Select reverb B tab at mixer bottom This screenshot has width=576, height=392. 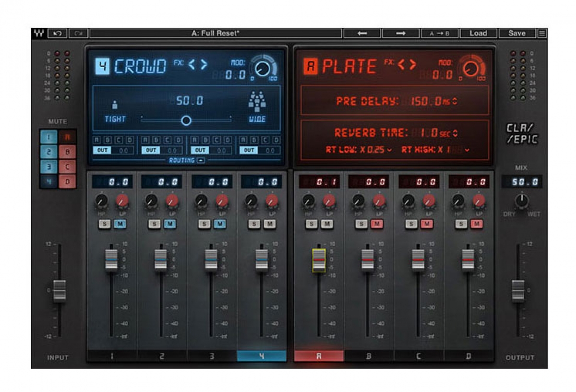pos(369,356)
